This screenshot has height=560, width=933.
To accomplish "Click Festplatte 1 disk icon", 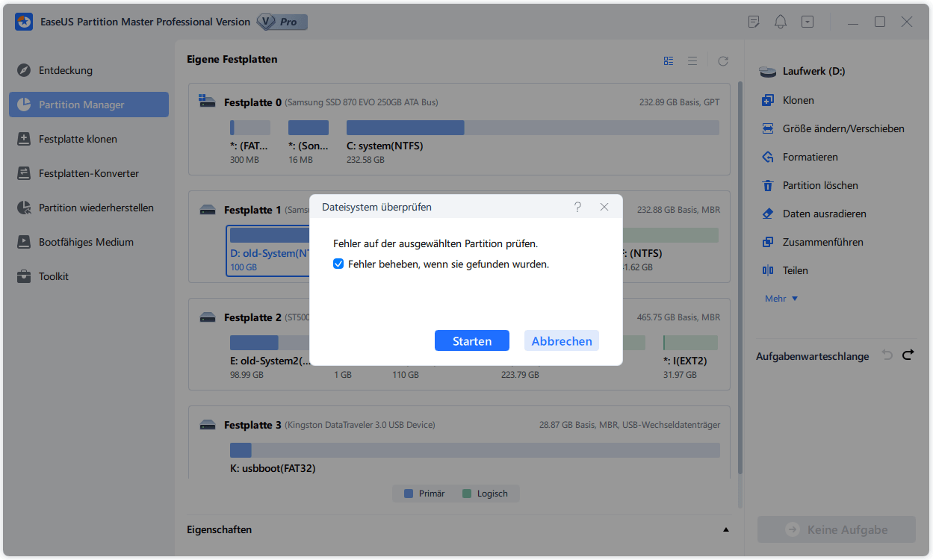I will (x=208, y=211).
